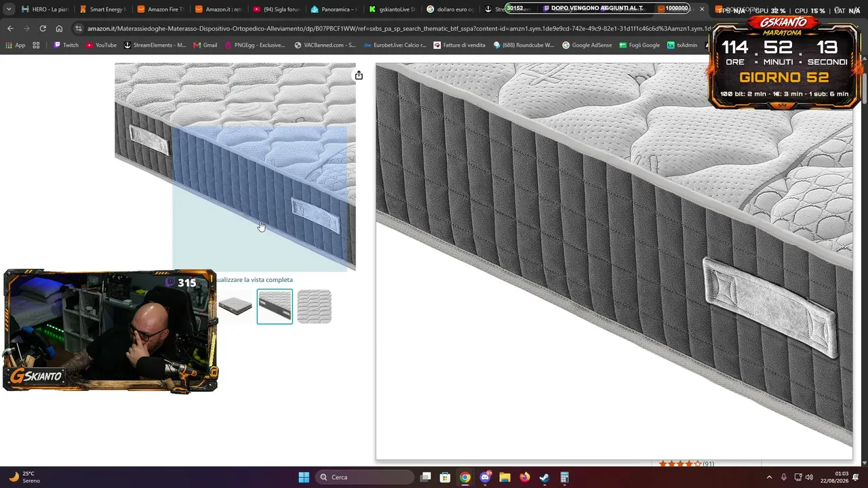Open the Windows Start menu
Image resolution: width=868 pixels, height=488 pixels.
coord(304,477)
